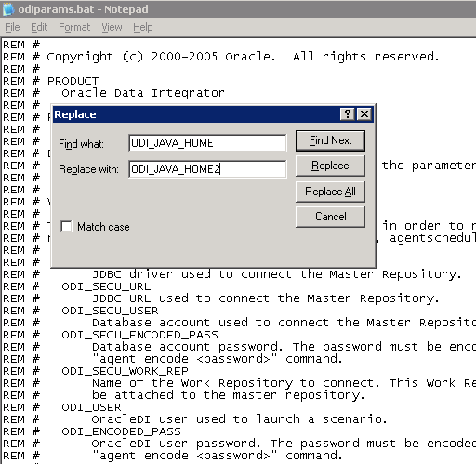Click the Database account used to connect line
Screen dimensions: 476x464
tap(284, 323)
